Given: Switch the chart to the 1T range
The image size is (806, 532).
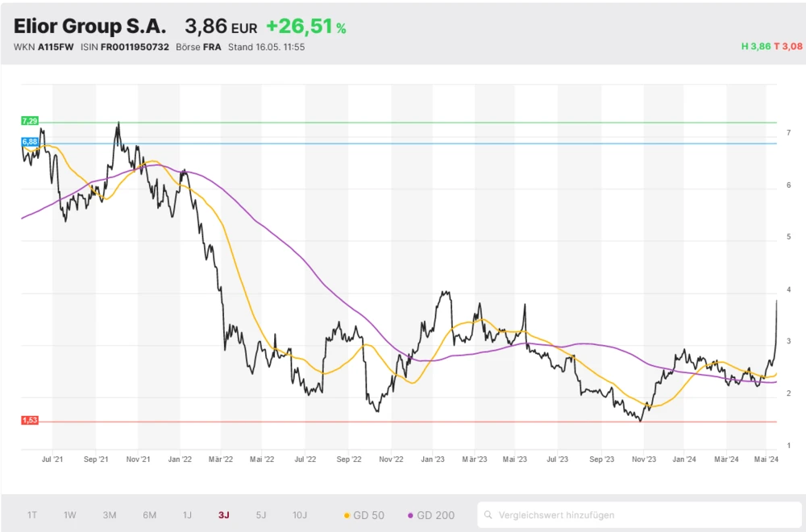Looking at the screenshot, I should click(x=32, y=514).
